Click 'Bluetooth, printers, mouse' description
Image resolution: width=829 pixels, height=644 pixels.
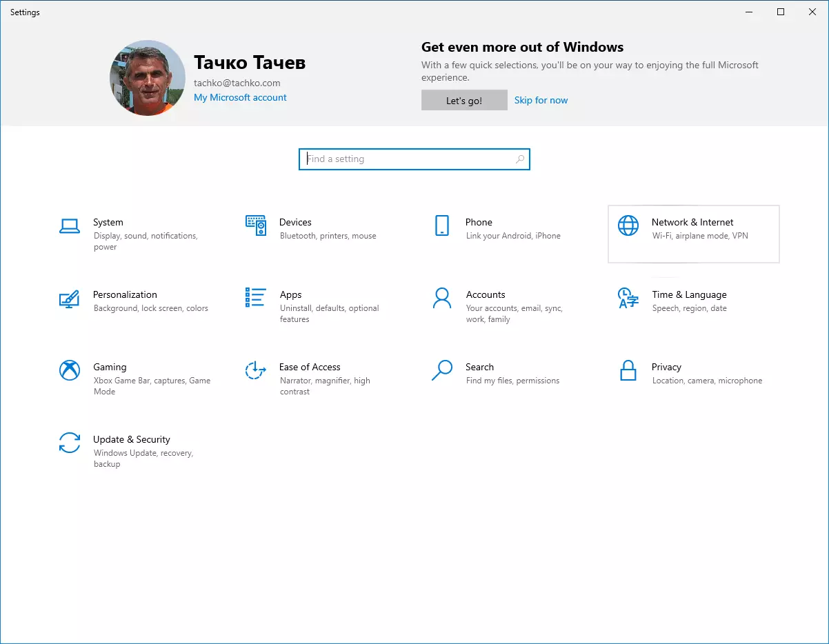(328, 236)
